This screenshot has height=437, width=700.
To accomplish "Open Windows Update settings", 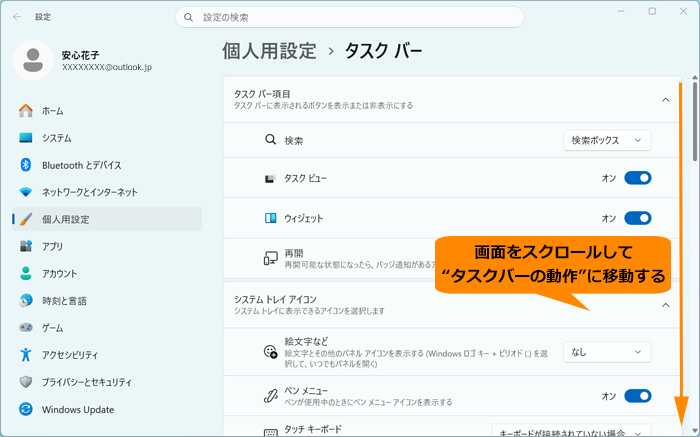I will [x=107, y=409].
